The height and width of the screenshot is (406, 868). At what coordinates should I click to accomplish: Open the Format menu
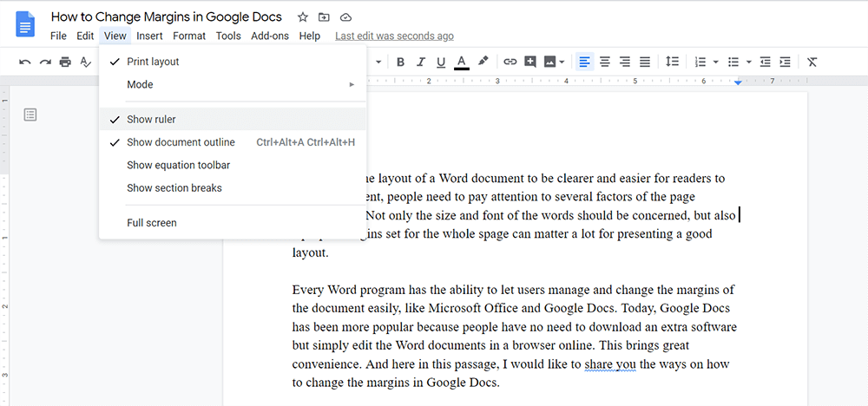click(x=189, y=36)
